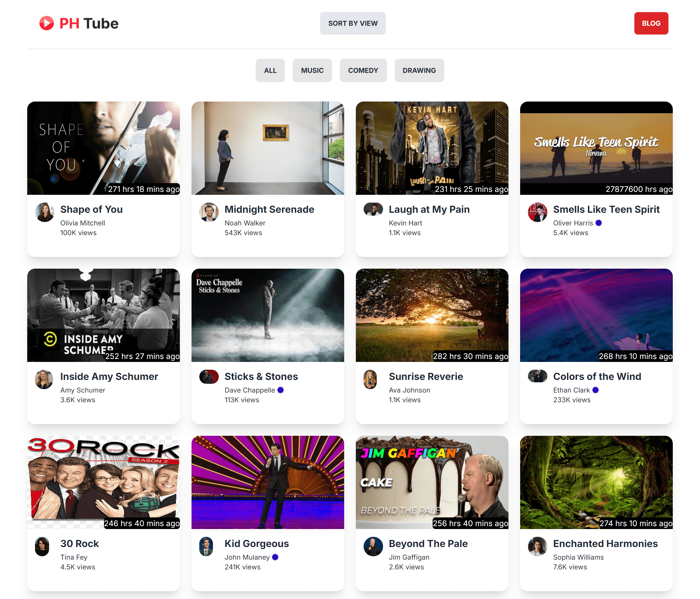
Task: Click Ethan Clark's profile avatar
Action: pos(537,376)
